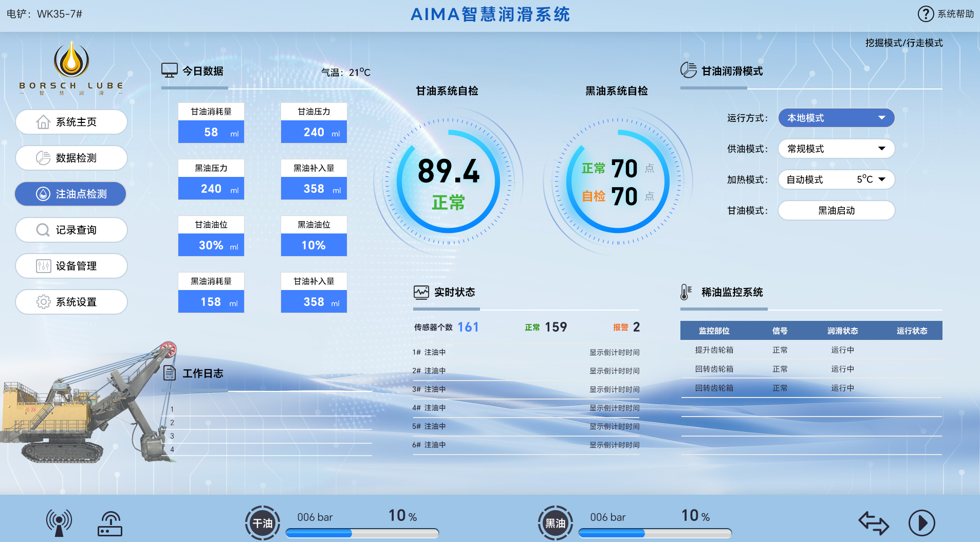The image size is (980, 542).
Task: Click the router network icon
Action: tap(110, 523)
